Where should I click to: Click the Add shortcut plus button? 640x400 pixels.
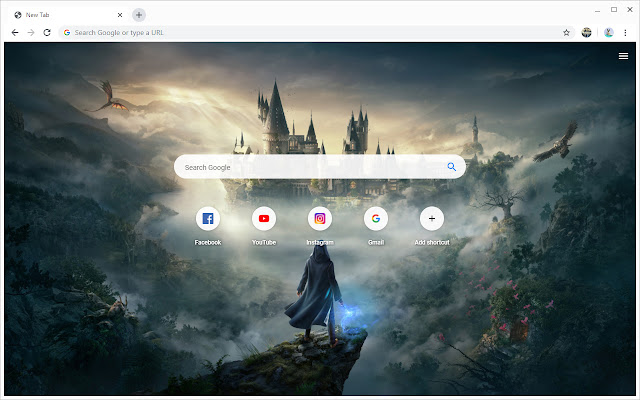pyautogui.click(x=432, y=218)
